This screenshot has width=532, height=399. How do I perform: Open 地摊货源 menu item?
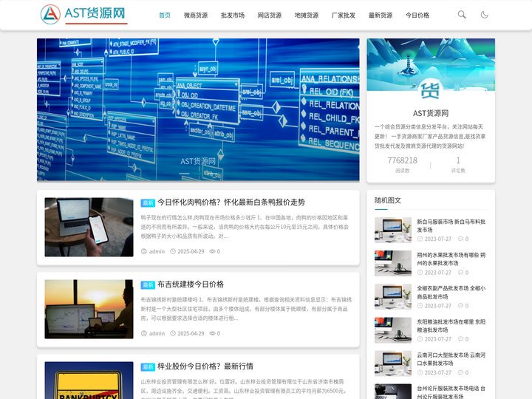click(307, 16)
